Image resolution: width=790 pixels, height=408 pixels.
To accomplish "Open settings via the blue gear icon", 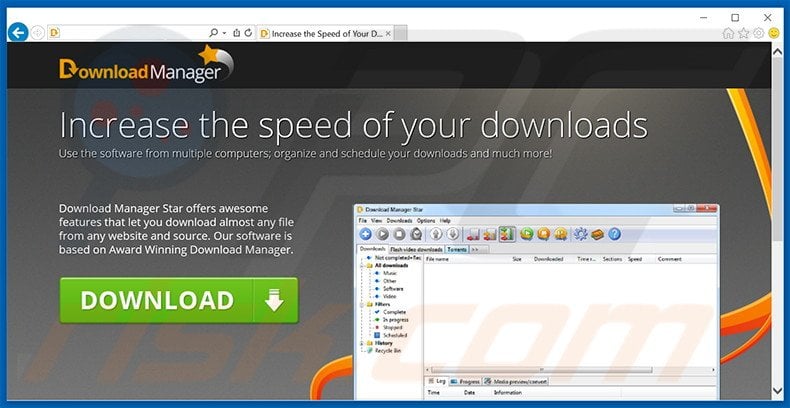I will pos(581,234).
